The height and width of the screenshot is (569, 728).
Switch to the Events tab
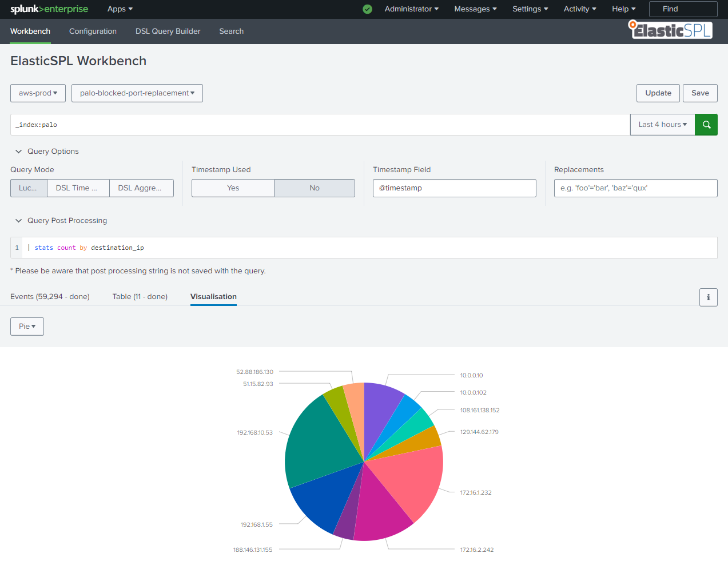point(50,297)
